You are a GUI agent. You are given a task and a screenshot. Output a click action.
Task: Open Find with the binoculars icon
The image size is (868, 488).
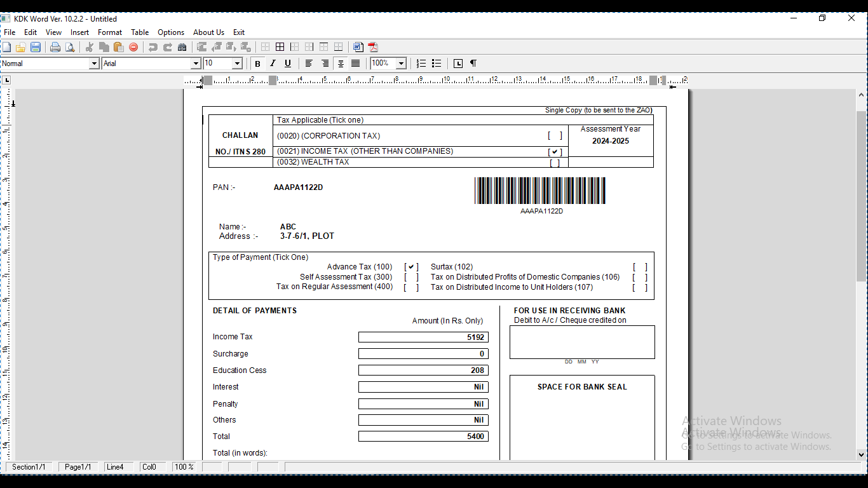pyautogui.click(x=182, y=47)
